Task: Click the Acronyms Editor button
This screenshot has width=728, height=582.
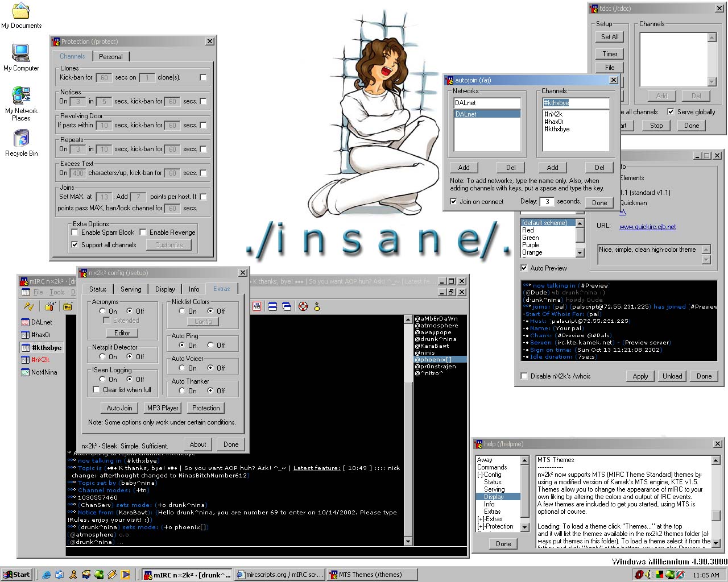Action: click(122, 333)
